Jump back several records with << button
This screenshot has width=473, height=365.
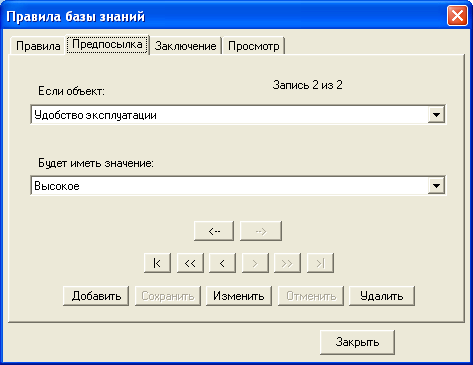click(190, 263)
